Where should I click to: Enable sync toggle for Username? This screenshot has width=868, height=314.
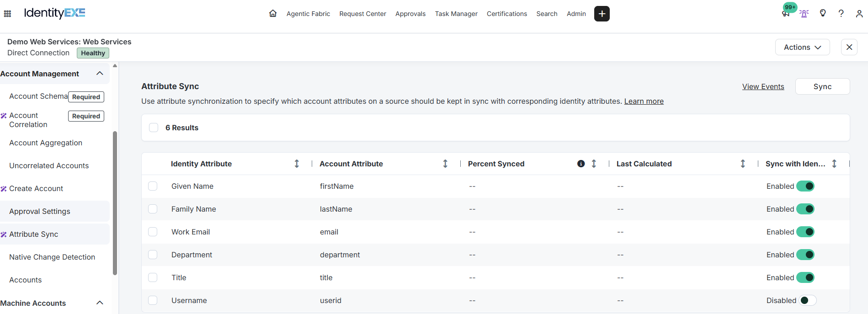(x=808, y=300)
